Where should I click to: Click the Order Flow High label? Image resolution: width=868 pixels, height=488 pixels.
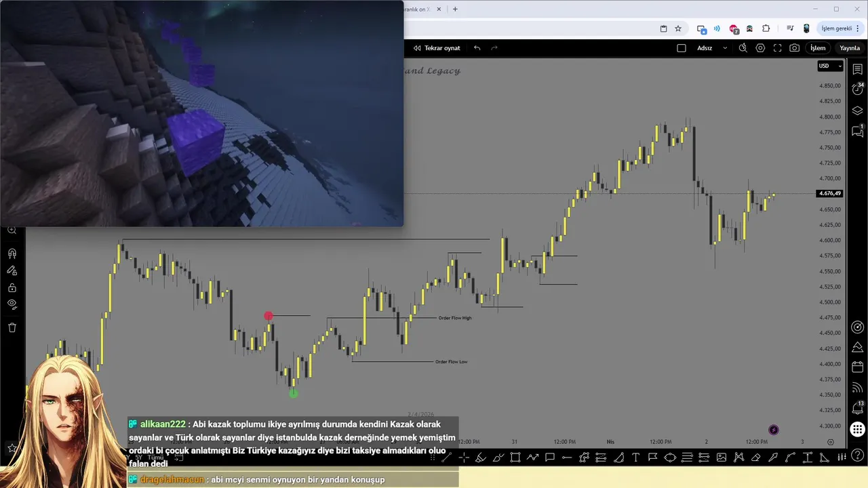454,318
